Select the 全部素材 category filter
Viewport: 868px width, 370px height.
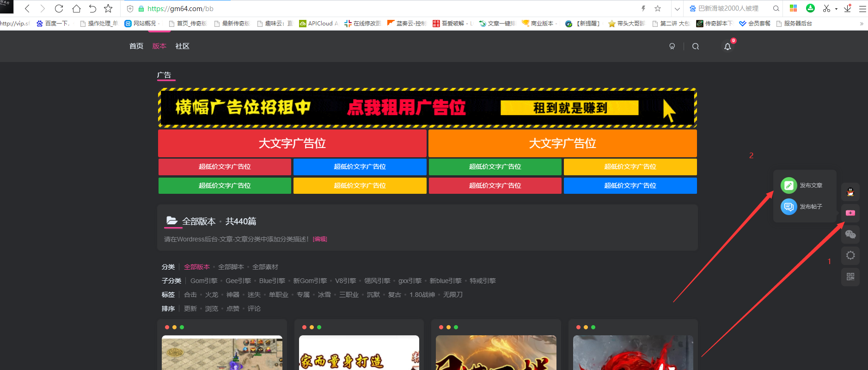[265, 267]
